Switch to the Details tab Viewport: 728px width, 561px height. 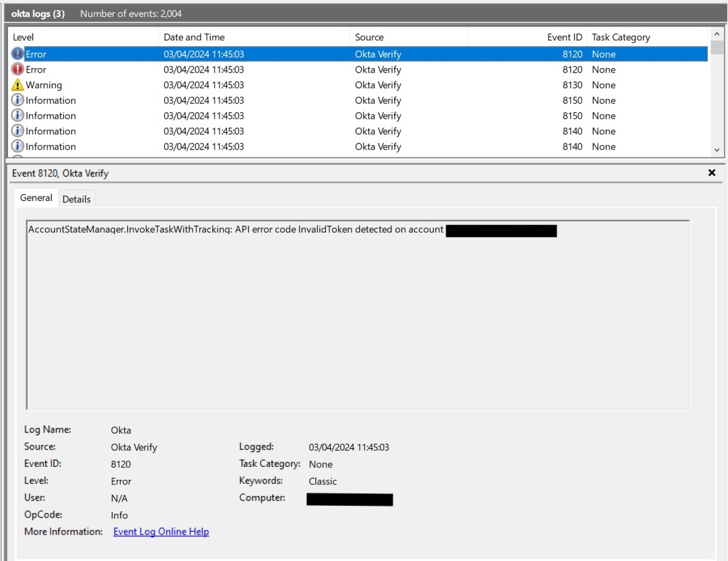(77, 198)
